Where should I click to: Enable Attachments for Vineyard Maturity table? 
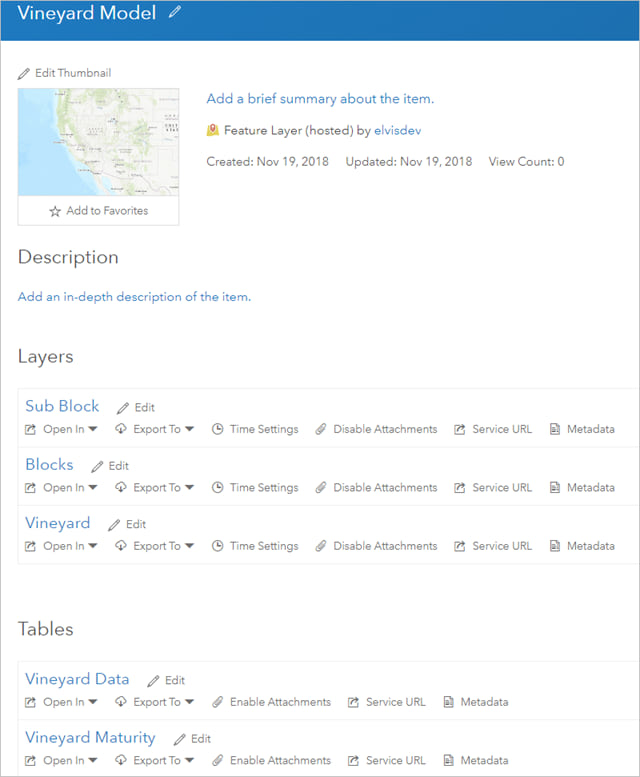tap(280, 760)
